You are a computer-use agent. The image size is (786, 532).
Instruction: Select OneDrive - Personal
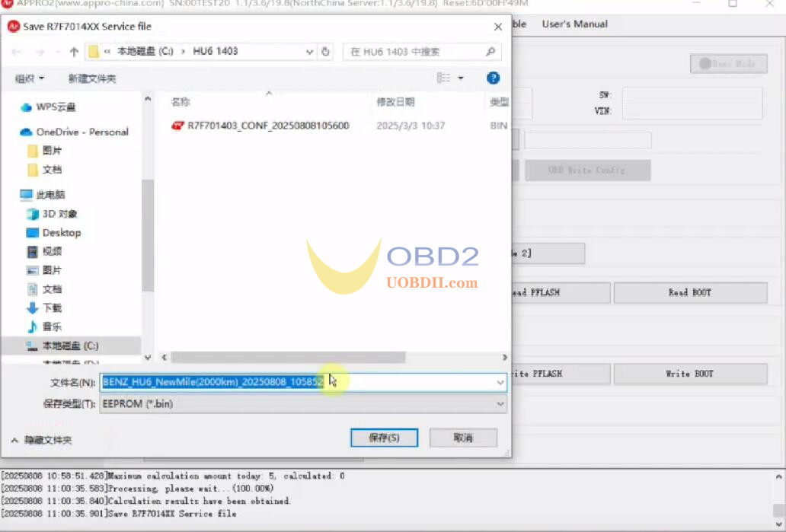[x=74, y=132]
